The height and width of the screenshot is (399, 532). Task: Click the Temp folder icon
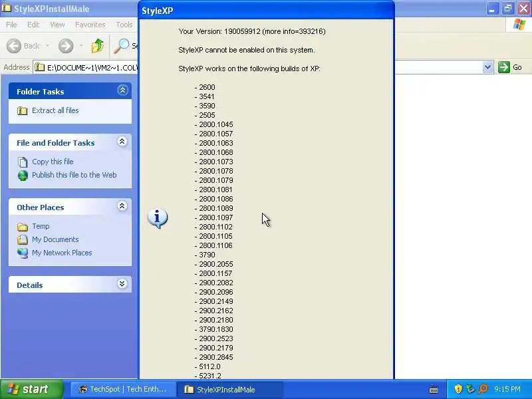point(23,227)
